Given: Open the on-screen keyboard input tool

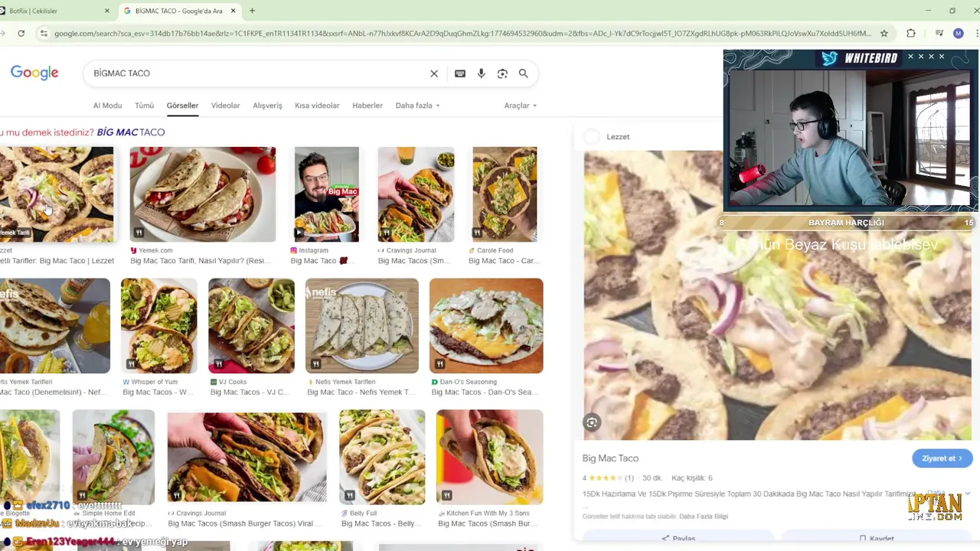Looking at the screenshot, I should (x=460, y=73).
